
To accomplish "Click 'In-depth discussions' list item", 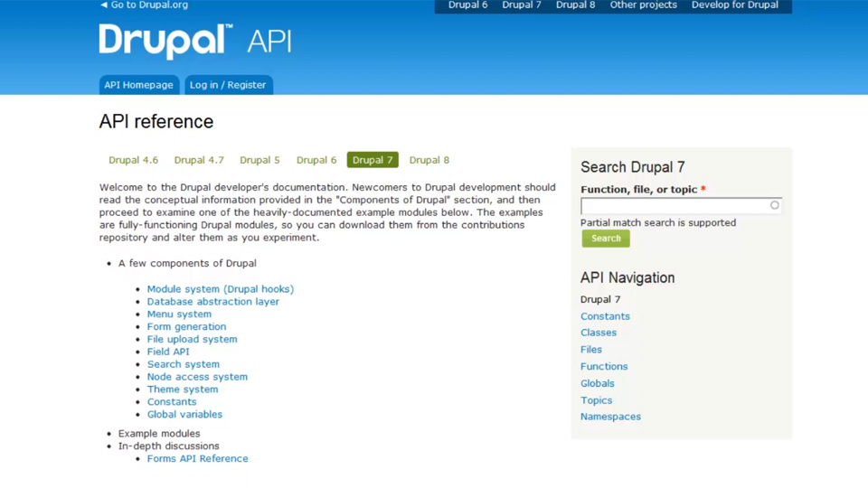I will coord(169,446).
